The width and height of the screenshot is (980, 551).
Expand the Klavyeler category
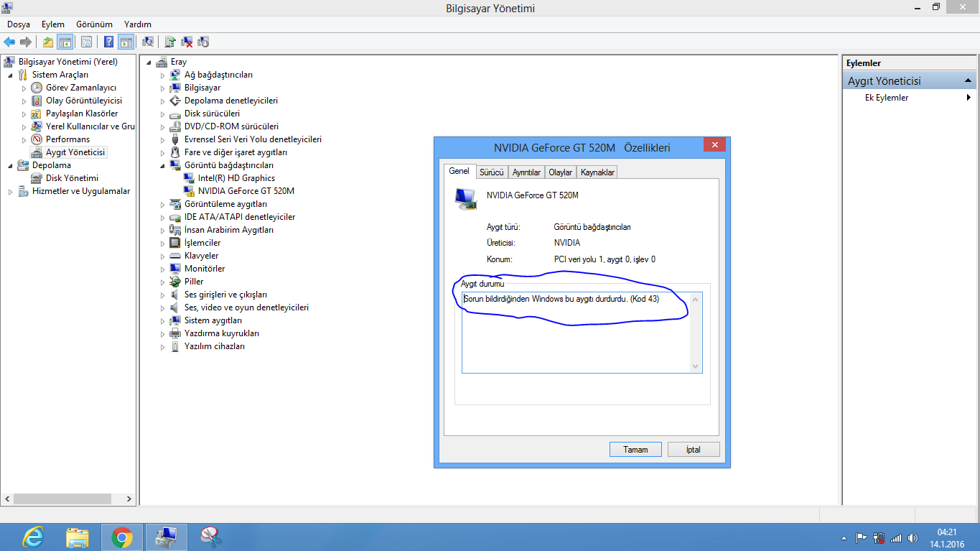click(163, 256)
